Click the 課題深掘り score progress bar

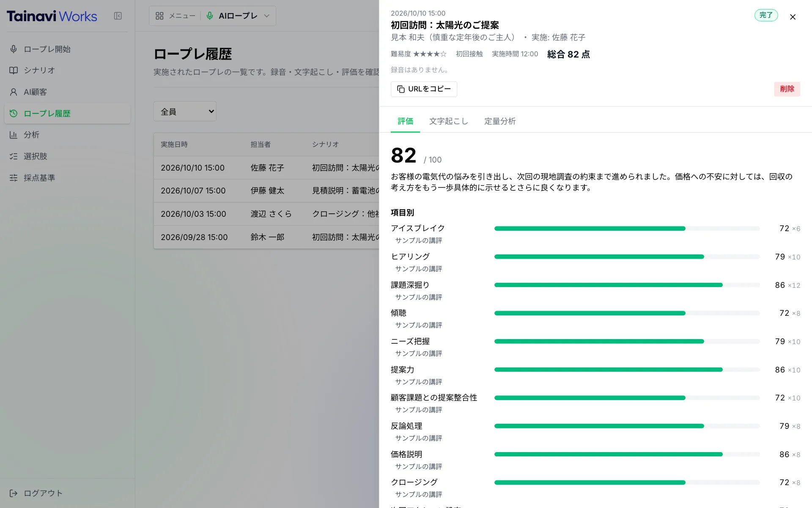click(x=627, y=285)
